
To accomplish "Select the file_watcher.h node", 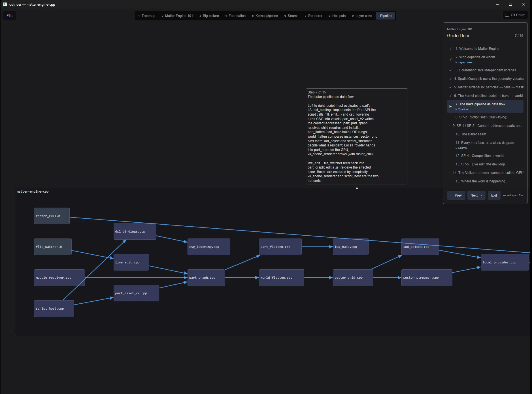I will 53,247.
